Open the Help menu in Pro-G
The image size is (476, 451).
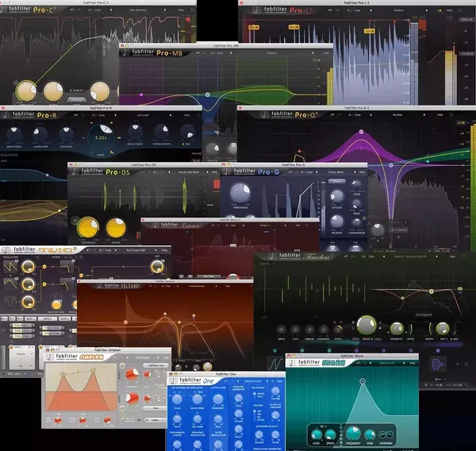tap(363, 172)
